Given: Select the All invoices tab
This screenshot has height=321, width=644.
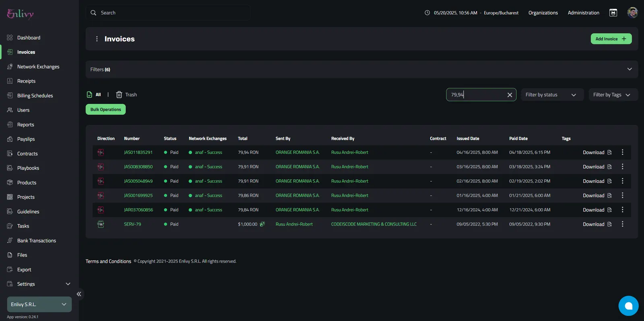Looking at the screenshot, I should [94, 95].
